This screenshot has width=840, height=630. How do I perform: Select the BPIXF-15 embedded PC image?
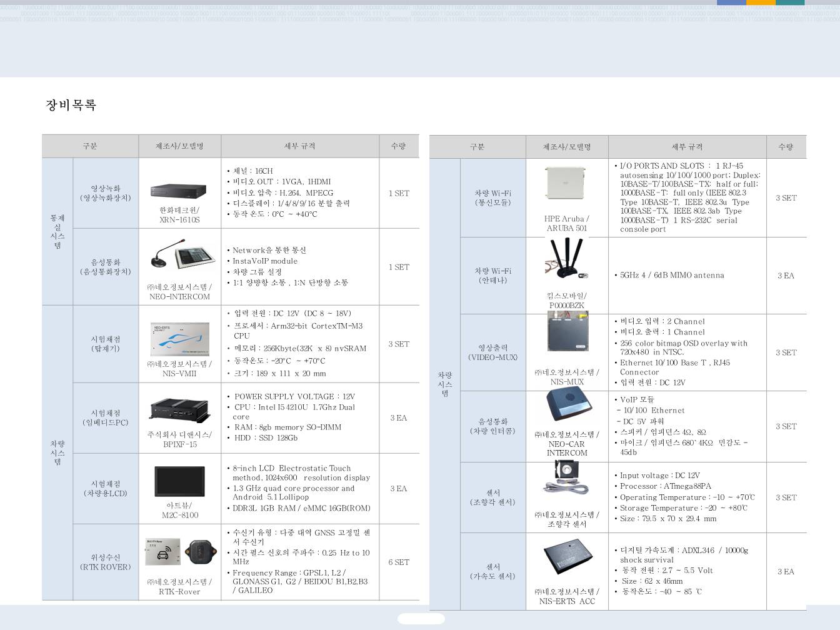(180, 410)
